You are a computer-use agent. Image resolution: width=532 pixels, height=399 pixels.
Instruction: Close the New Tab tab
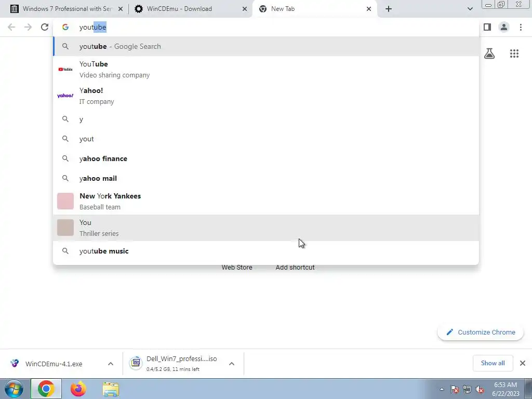[x=369, y=9]
